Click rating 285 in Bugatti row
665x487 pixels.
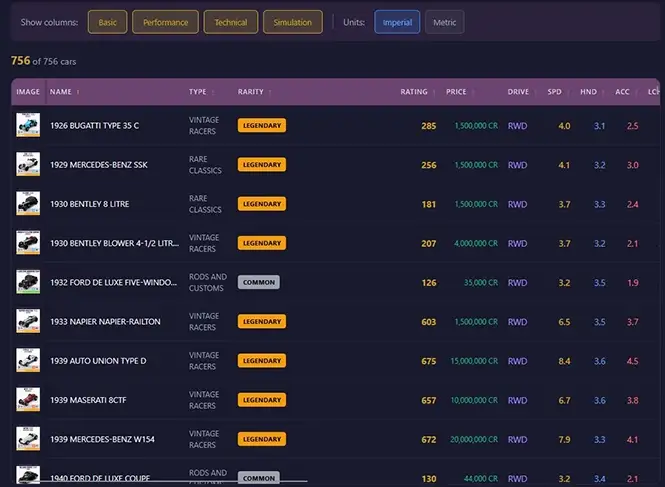(x=428, y=126)
